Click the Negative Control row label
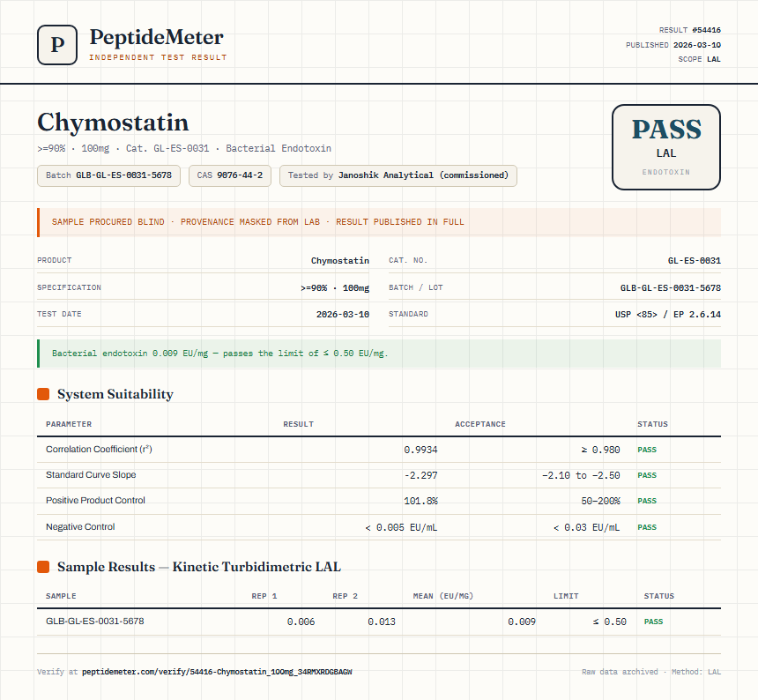 (80, 526)
